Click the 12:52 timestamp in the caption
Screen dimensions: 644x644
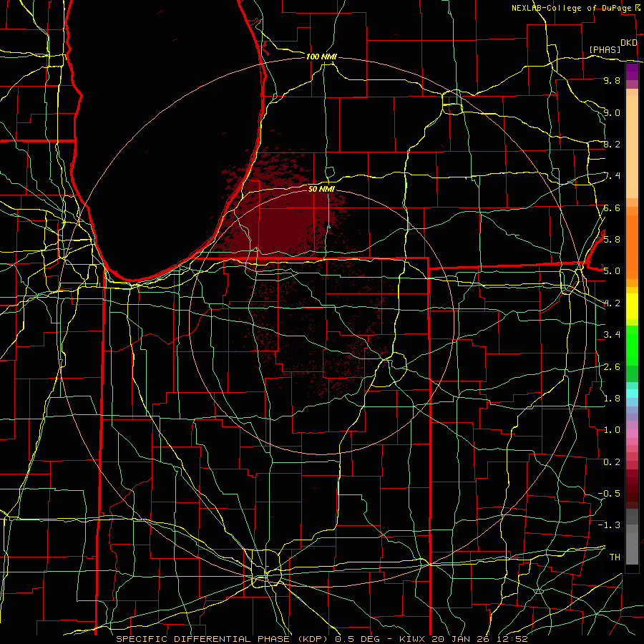click(514, 639)
